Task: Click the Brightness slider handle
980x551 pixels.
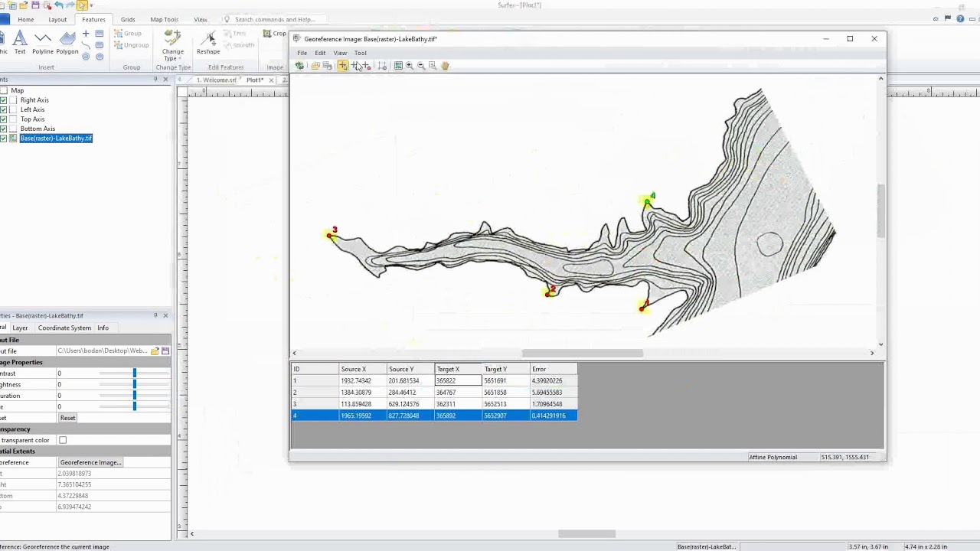Action: click(134, 384)
